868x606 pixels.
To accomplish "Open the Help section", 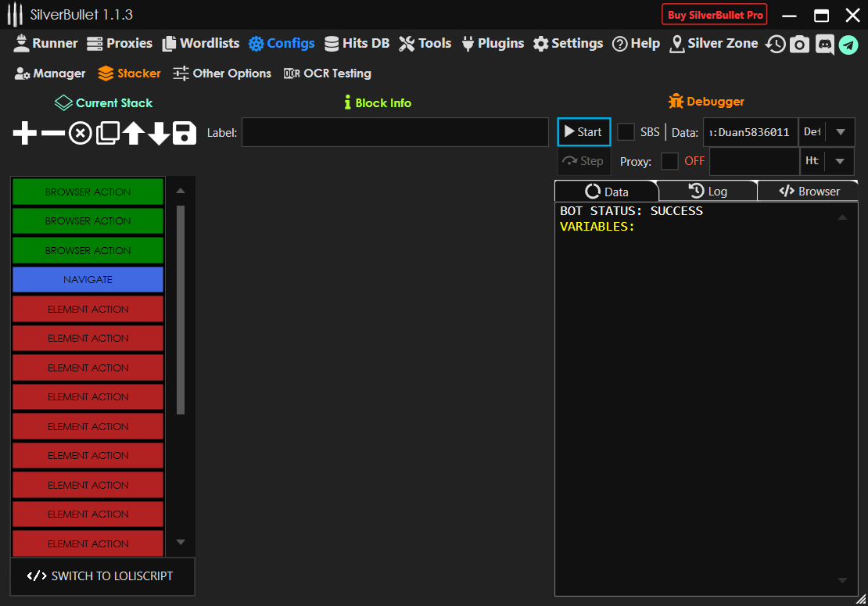I will [636, 43].
